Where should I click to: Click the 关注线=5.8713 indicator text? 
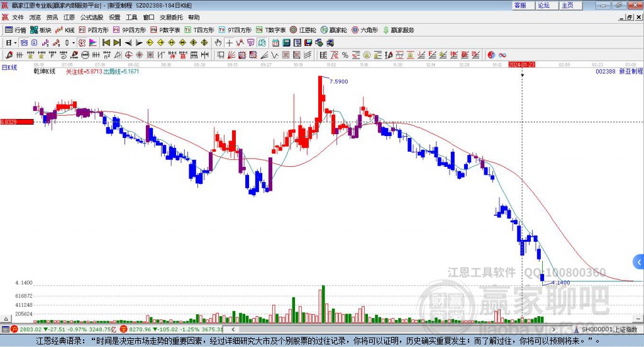(84, 72)
